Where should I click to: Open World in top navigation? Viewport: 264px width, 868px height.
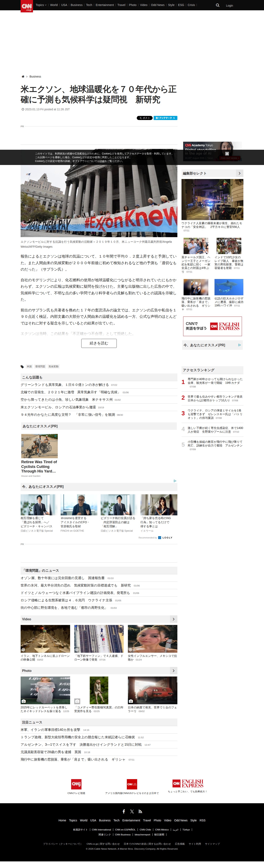coord(54,5)
